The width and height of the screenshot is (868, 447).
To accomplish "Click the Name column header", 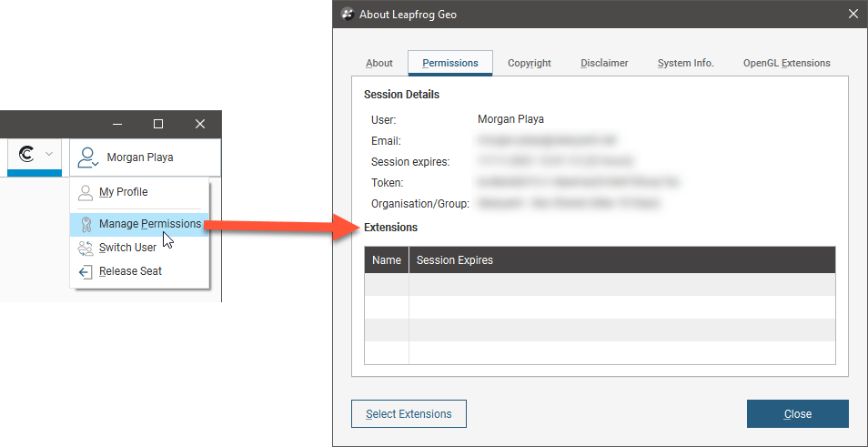I will click(x=387, y=260).
